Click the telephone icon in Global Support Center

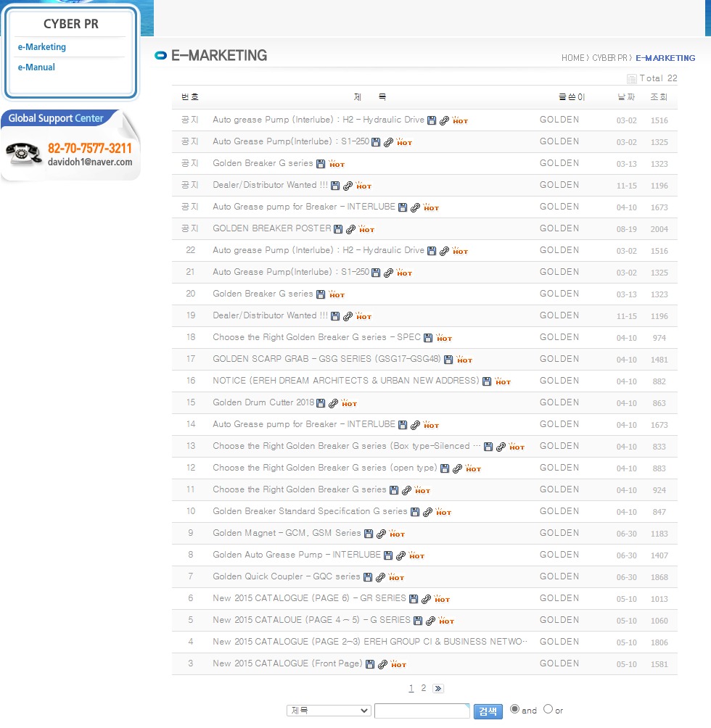pyautogui.click(x=24, y=154)
